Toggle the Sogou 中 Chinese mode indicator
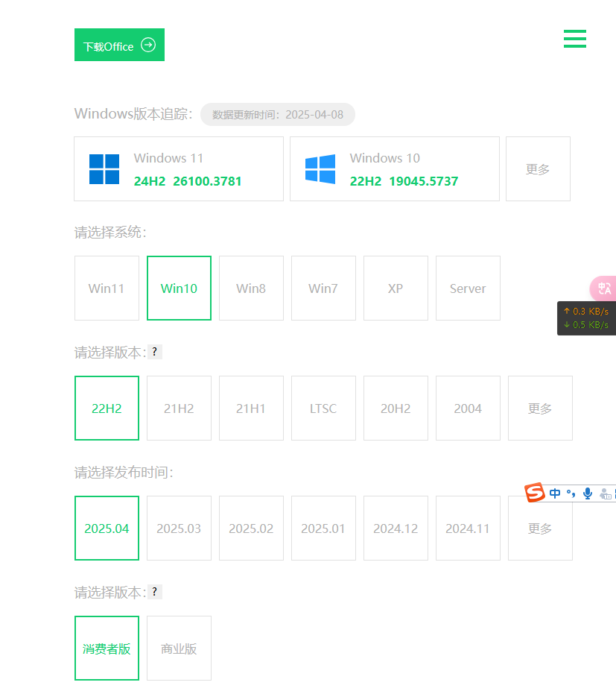The image size is (616, 691). coord(555,493)
